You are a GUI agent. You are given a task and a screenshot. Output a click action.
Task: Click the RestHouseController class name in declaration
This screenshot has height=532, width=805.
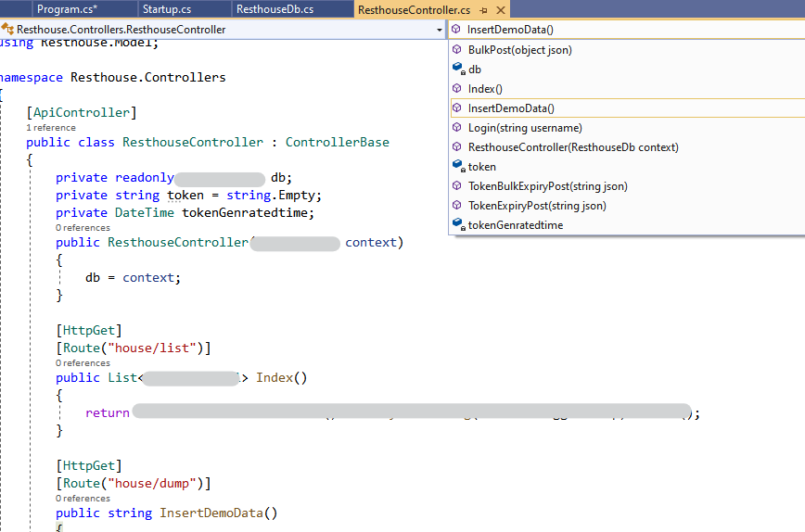pos(193,142)
